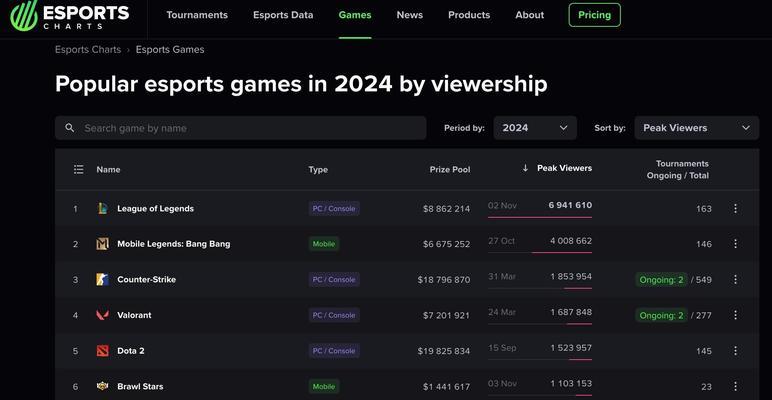Screen dimensions: 772x400
Task: Click the Dota 2 game icon
Action: [x=102, y=351]
